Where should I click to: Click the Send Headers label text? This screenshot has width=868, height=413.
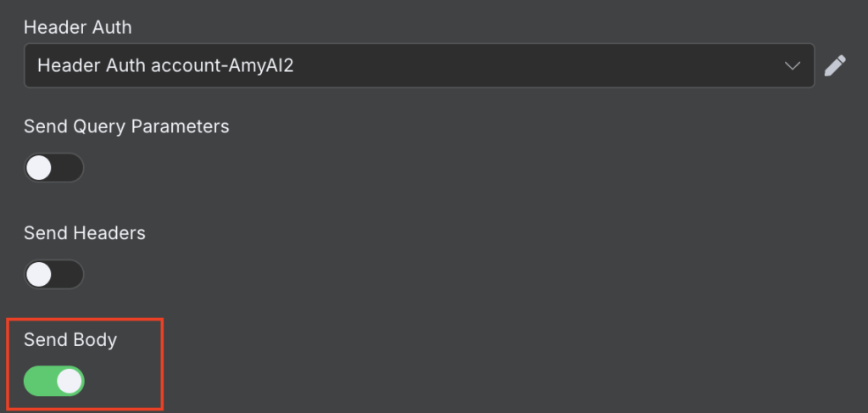pyautogui.click(x=85, y=233)
